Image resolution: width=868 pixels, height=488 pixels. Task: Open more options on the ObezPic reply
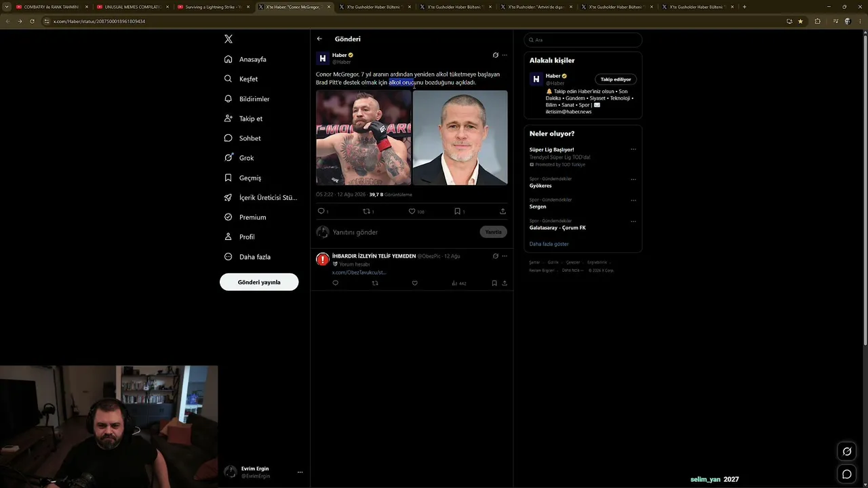(505, 256)
